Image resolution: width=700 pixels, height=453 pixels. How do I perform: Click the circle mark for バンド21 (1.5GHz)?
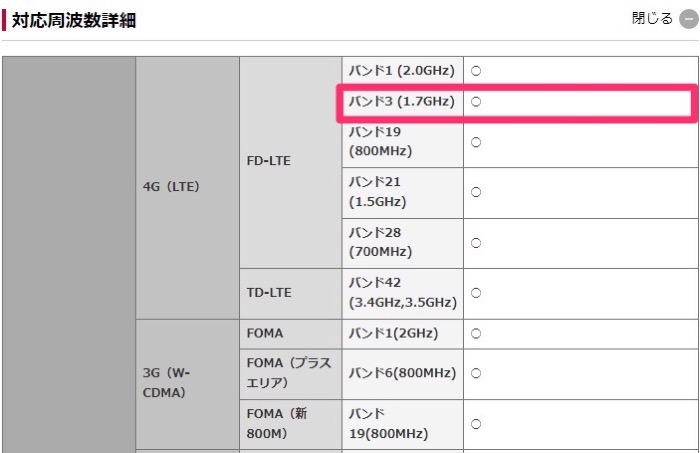[x=476, y=192]
